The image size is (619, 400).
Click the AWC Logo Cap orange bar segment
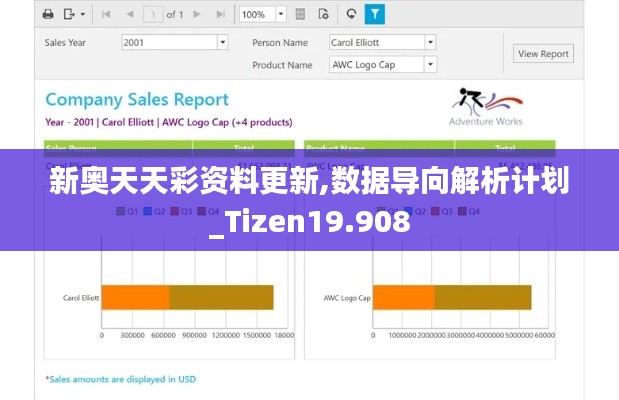tap(403, 297)
